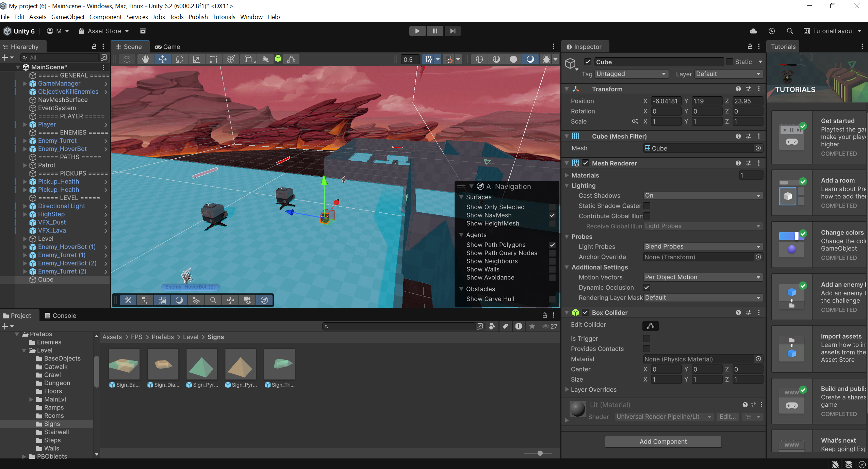Click the Favorites star icon in Project

[532, 326]
